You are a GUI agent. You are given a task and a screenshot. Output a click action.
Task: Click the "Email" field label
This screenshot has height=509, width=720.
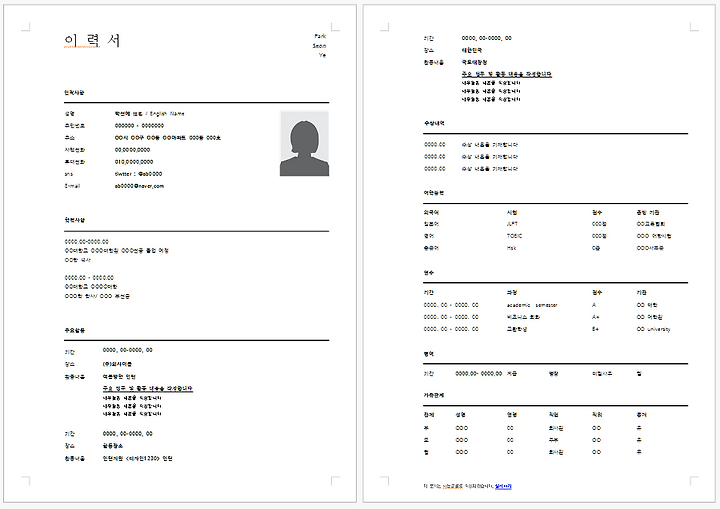[72, 186]
